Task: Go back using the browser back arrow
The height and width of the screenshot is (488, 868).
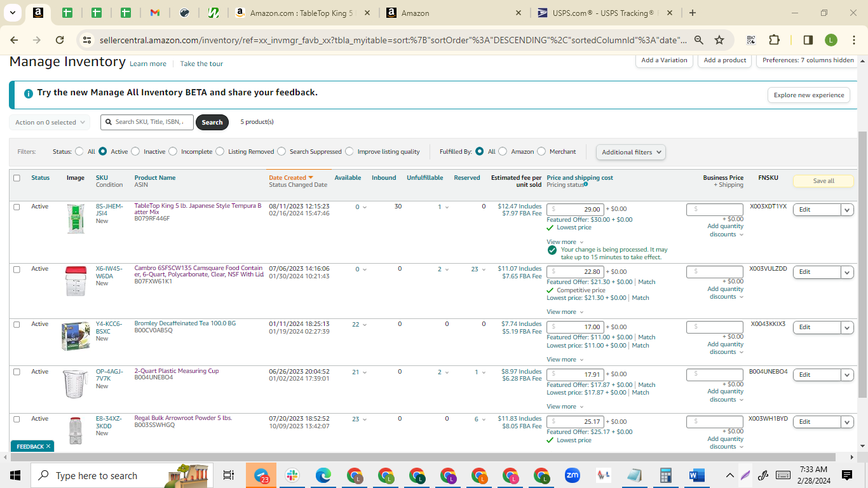Action: tap(15, 40)
